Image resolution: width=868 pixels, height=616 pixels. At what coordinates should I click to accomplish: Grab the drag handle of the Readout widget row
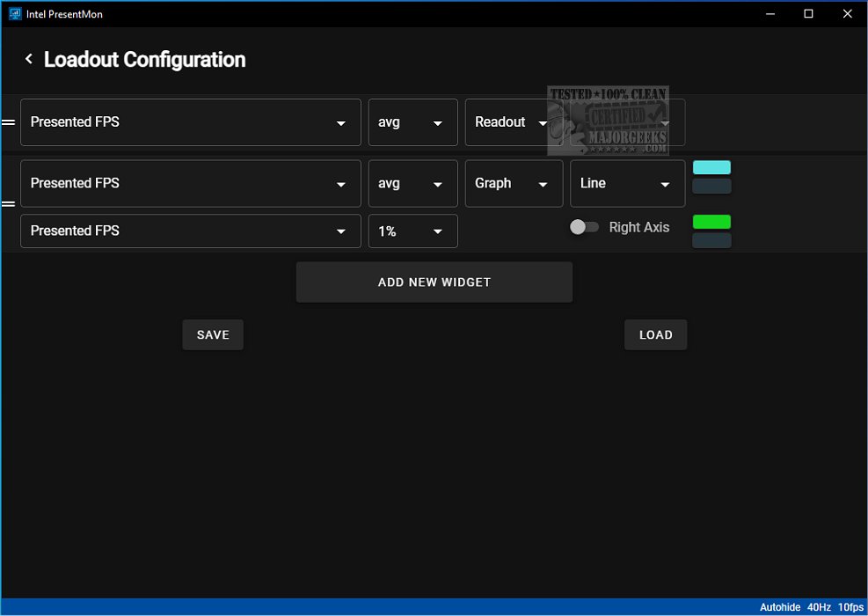[8, 122]
